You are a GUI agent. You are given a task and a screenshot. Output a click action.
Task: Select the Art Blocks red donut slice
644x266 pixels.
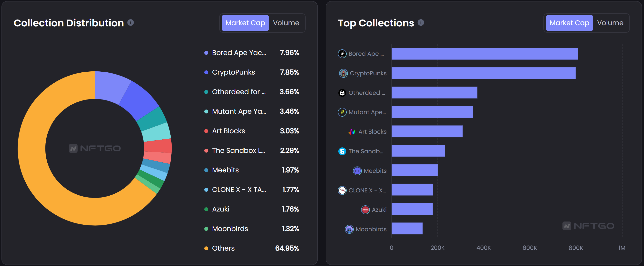[157, 146]
